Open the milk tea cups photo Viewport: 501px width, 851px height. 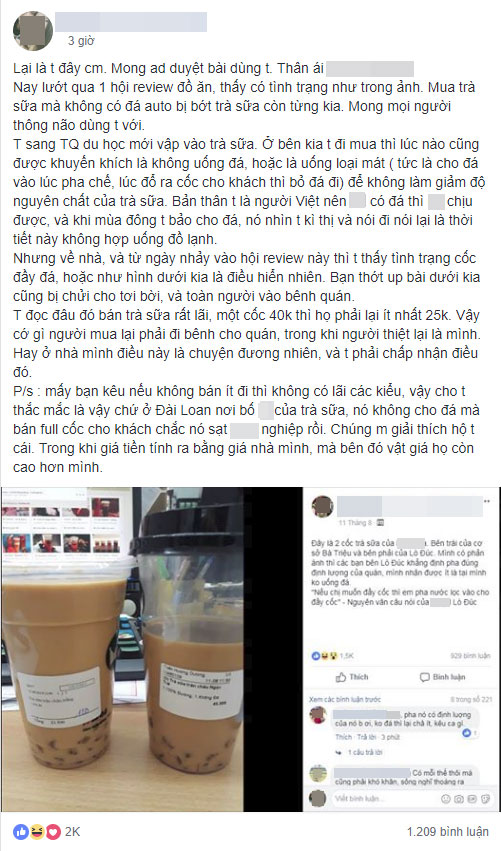pos(122,649)
